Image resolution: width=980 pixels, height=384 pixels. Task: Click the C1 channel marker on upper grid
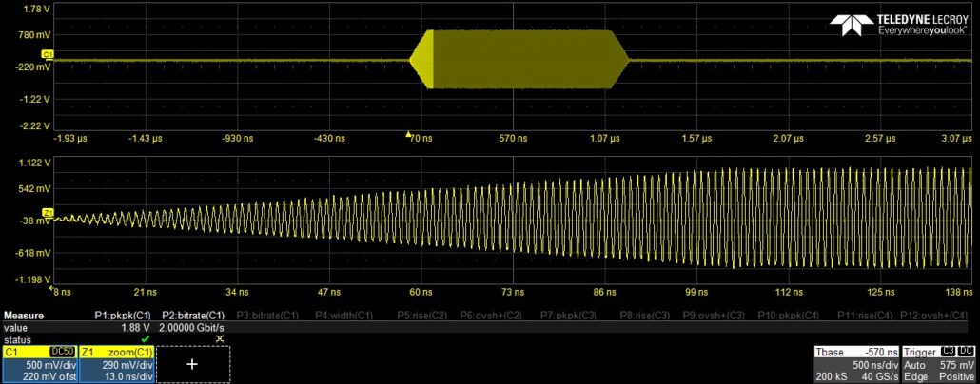point(48,57)
